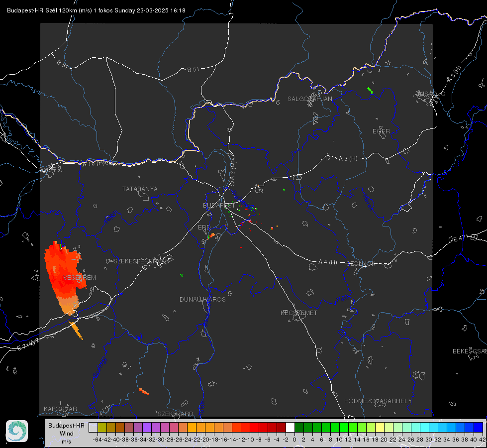Click the KECSKEMÉT city label
This screenshot has height=448, width=487.
299,313
